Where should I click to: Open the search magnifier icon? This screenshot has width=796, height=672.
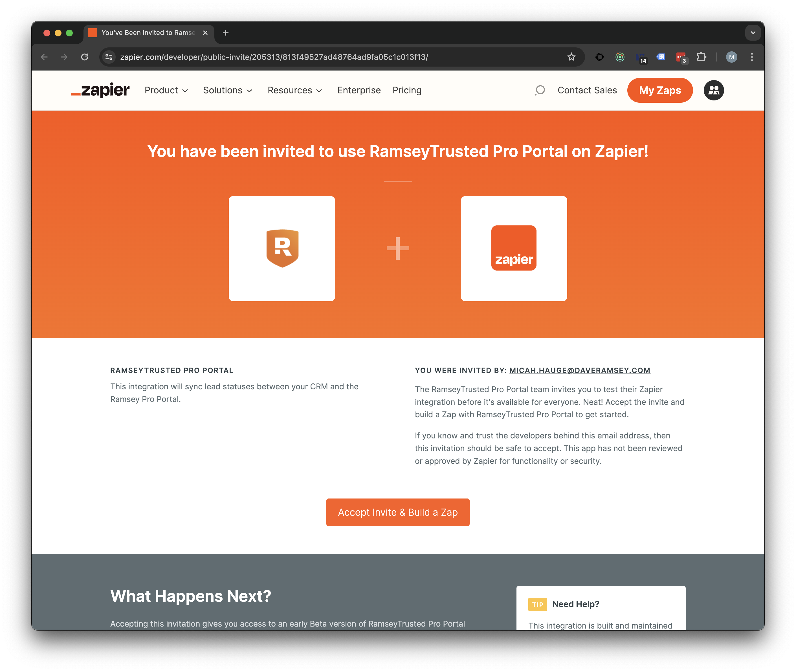[x=539, y=90]
